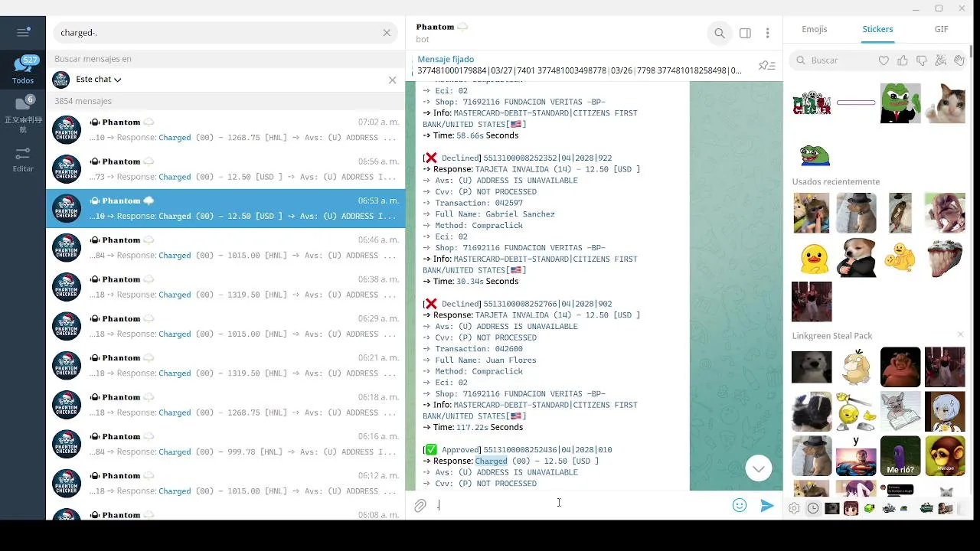Open the Phantom result from 06:18 a. m.
Screen dimensions: 980x551
click(226, 405)
